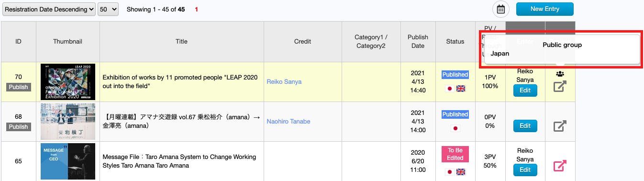644x181 pixels.
Task: Open the LEAP 2020 exhibition thumbnail
Action: point(68,82)
